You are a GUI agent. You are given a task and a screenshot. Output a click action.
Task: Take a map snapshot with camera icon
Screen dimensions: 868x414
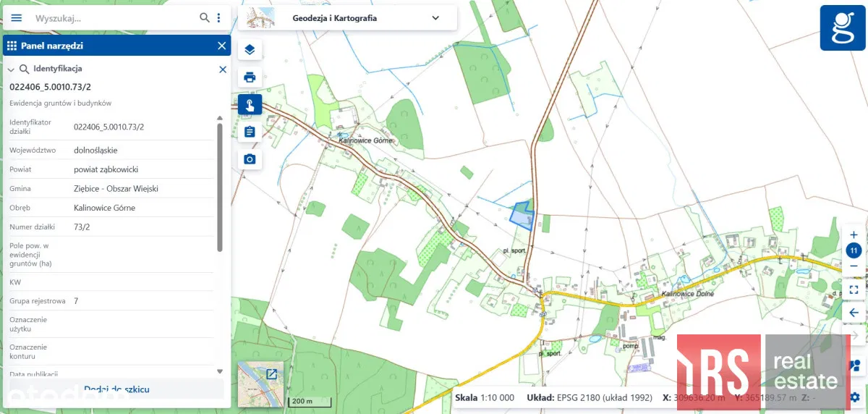(x=250, y=159)
